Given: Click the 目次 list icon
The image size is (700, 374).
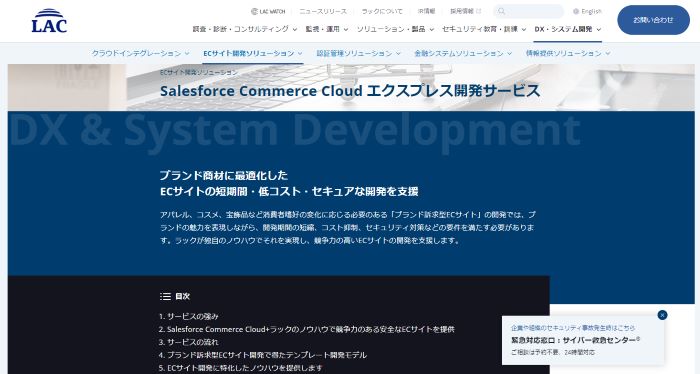Looking at the screenshot, I should coord(165,296).
